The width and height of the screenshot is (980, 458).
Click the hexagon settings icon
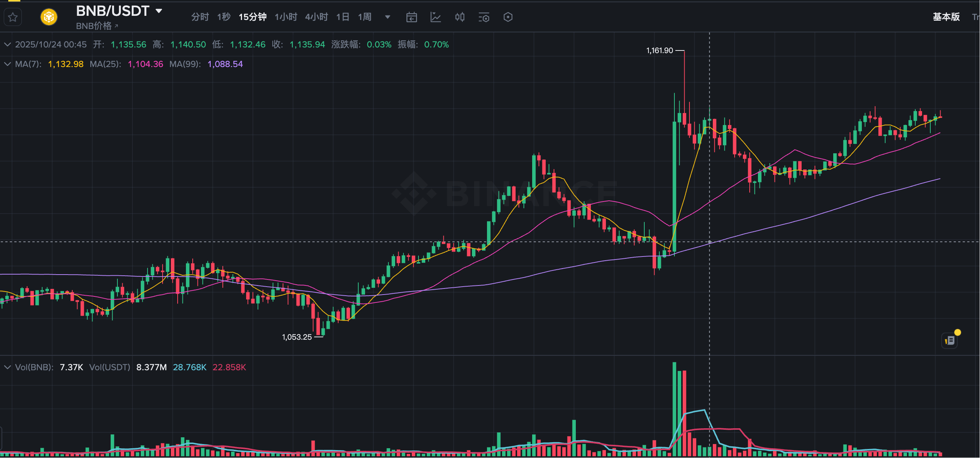[x=508, y=17]
